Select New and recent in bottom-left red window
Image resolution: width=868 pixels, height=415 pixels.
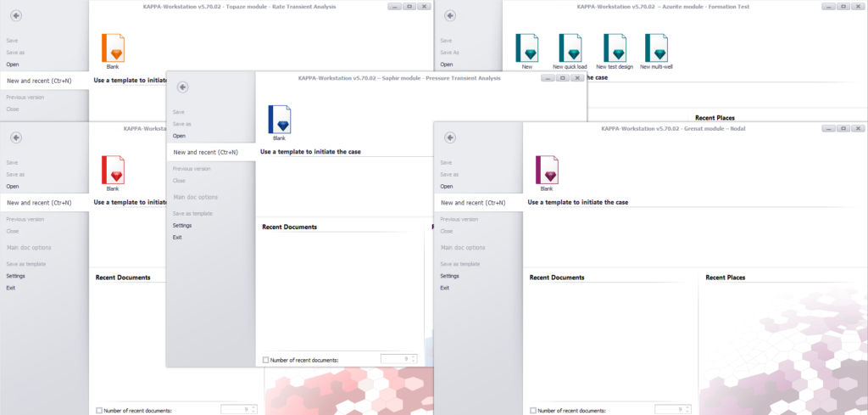44,203
